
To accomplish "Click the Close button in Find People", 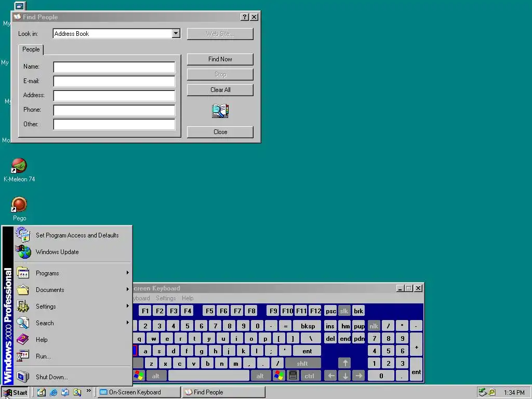I will [220, 132].
